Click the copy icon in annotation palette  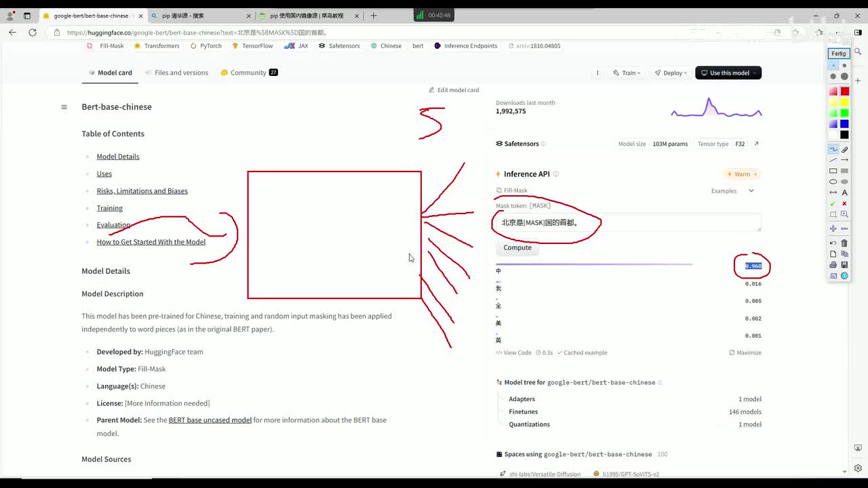(x=844, y=254)
